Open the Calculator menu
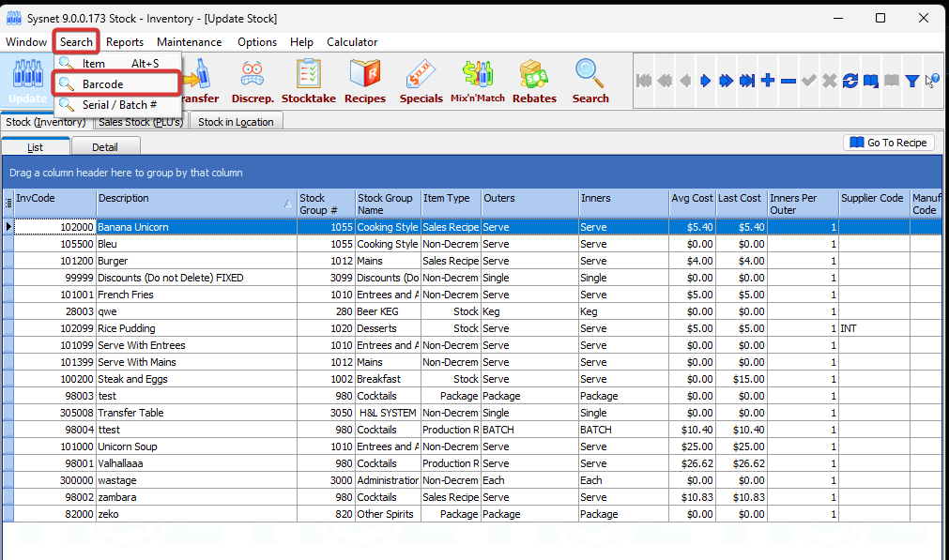949x560 pixels. click(352, 41)
